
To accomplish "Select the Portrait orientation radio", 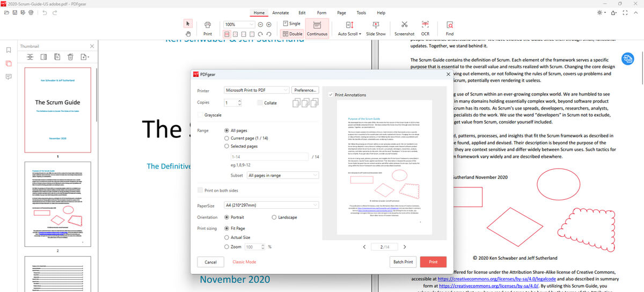I will click(x=226, y=217).
